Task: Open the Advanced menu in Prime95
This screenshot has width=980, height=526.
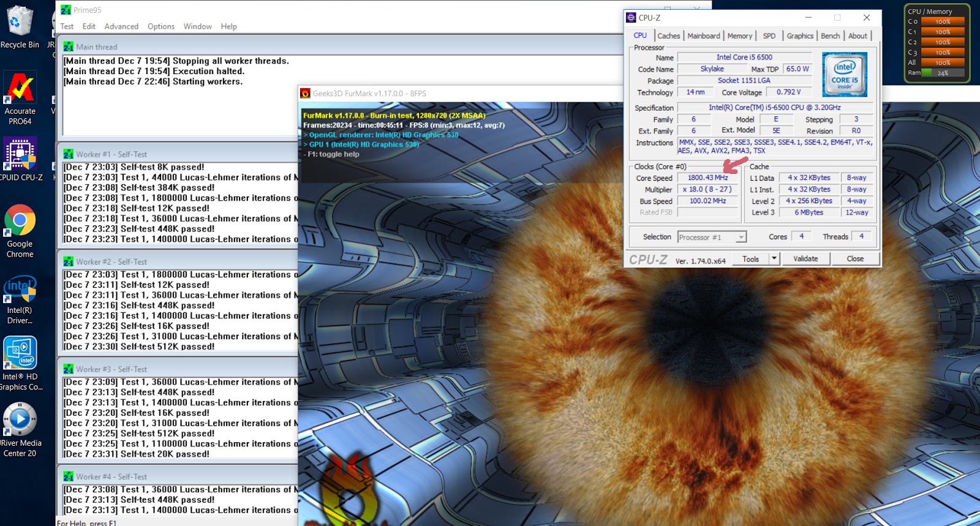Action: 121,26
